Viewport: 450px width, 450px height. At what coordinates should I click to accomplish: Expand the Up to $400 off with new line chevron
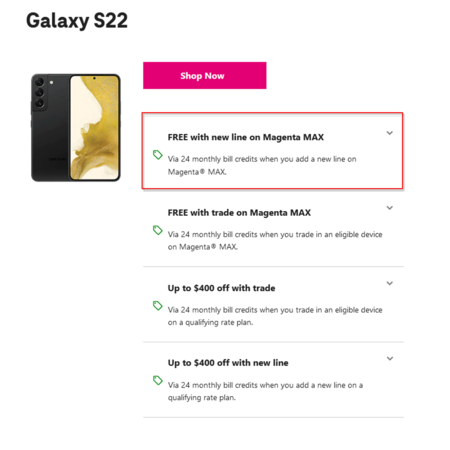[390, 359]
